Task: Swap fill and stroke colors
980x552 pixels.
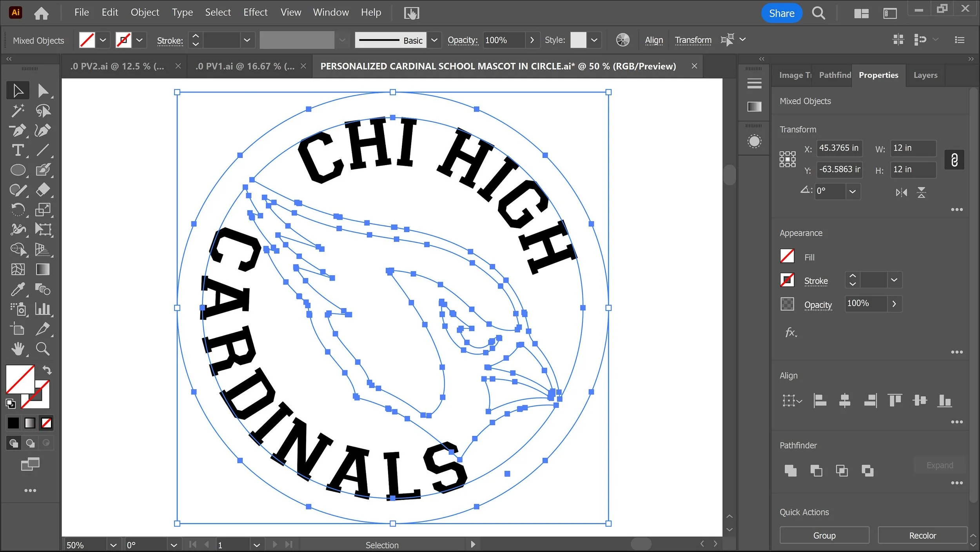Action: coord(47,370)
